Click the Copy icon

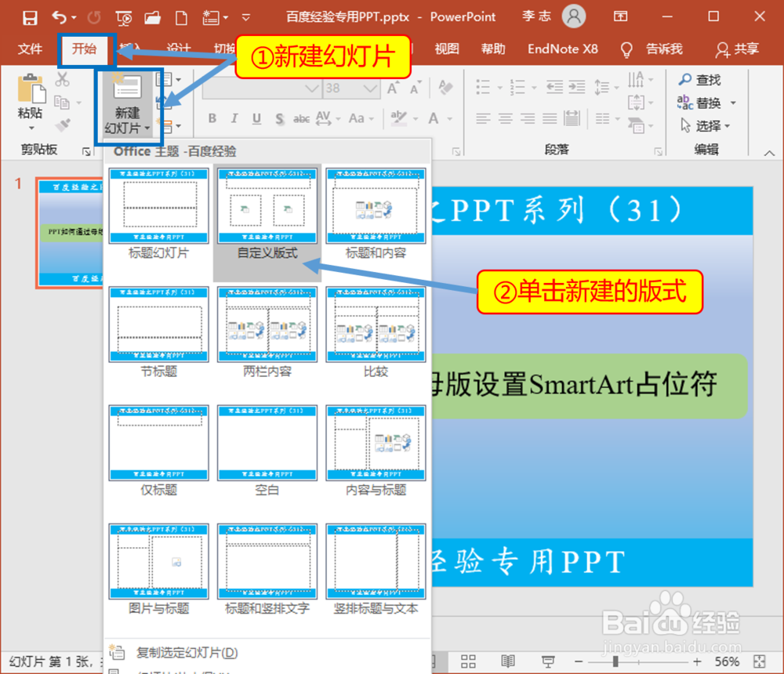61,102
